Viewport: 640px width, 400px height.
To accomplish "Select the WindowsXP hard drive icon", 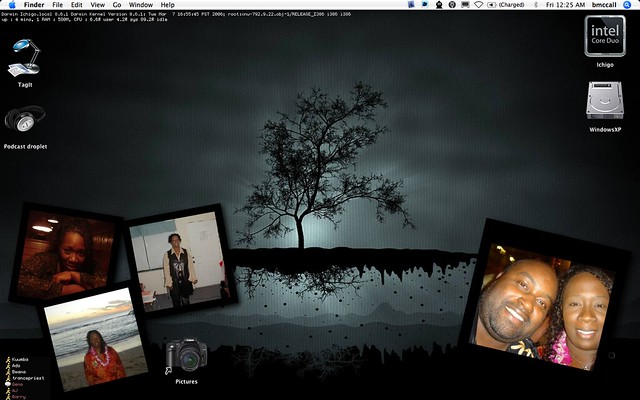I will pos(605,100).
